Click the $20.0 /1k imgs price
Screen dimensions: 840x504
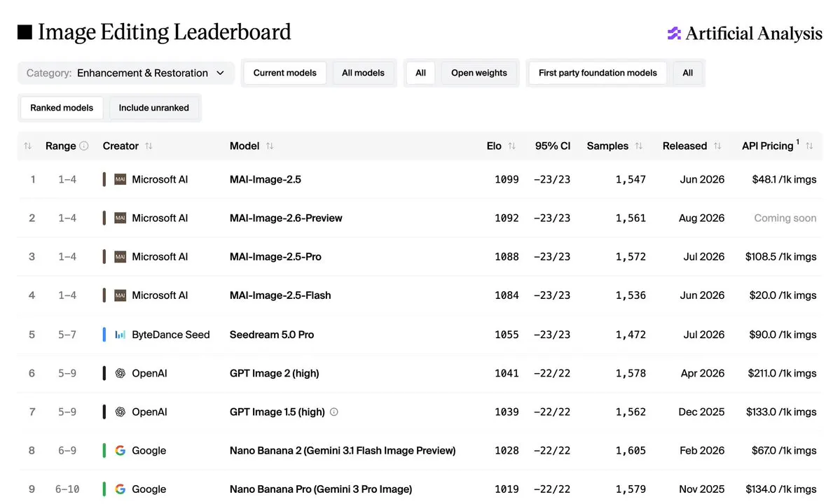tap(783, 295)
